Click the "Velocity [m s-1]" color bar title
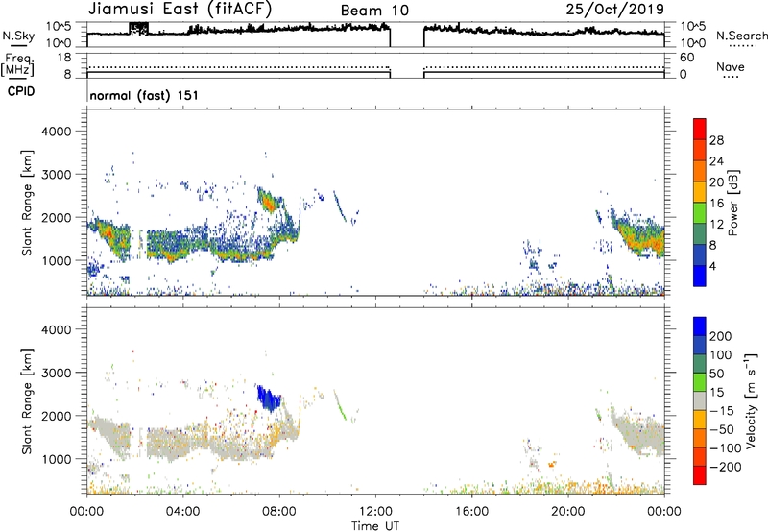This screenshot has width=768, height=532. click(x=750, y=400)
